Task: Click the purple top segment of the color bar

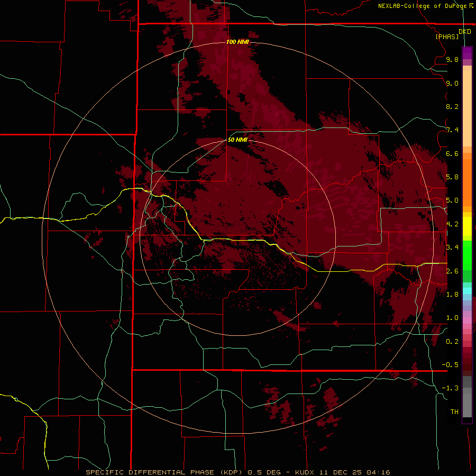Action: (x=467, y=53)
